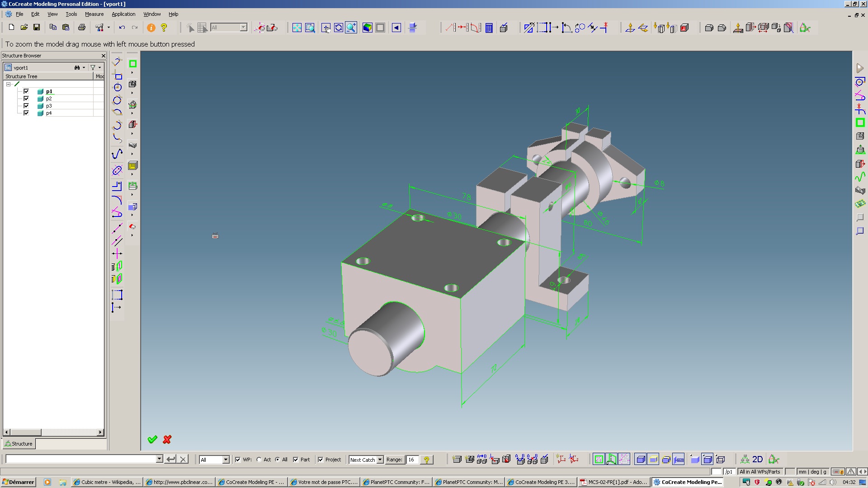
Task: Select the spline curve tool
Action: 117,154
